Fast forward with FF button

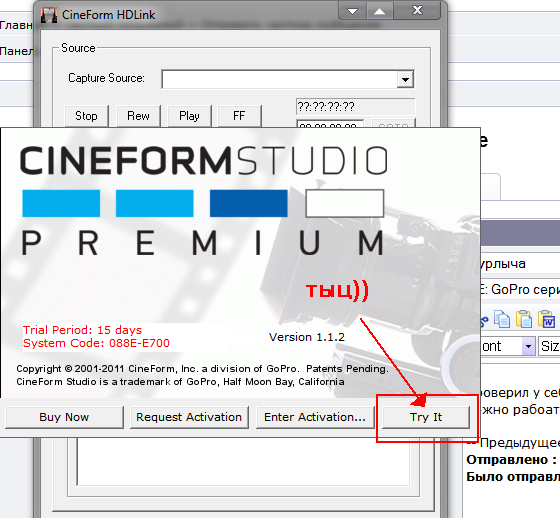[x=239, y=116]
